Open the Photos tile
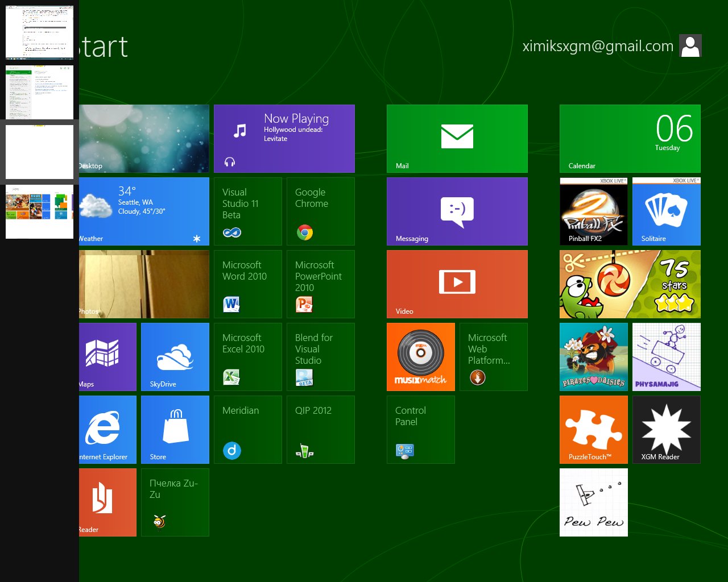The width and height of the screenshot is (728, 582). (144, 284)
